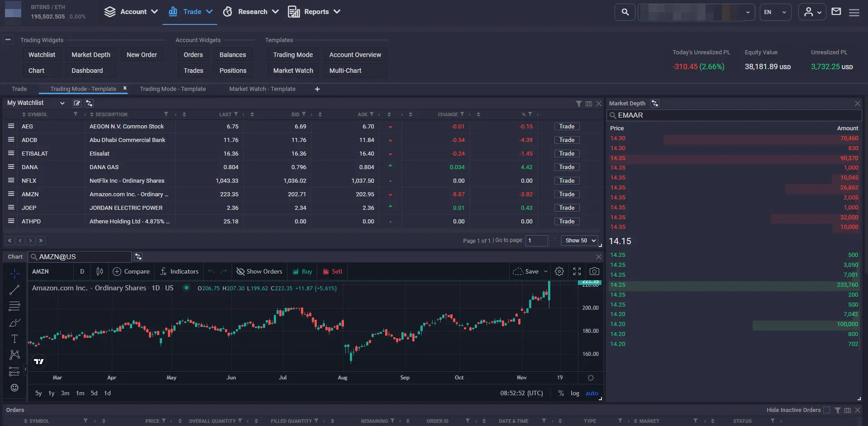Add the New Order widget

tap(142, 55)
